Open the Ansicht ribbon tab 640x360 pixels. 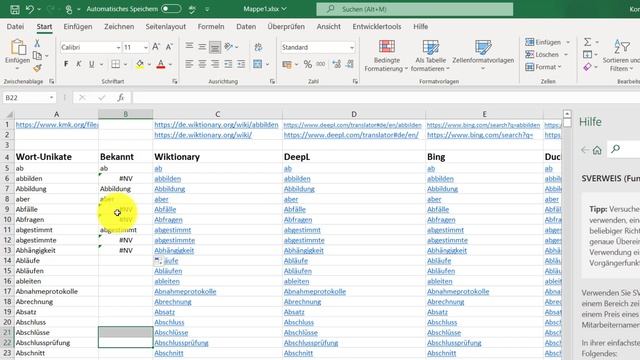pyautogui.click(x=328, y=27)
